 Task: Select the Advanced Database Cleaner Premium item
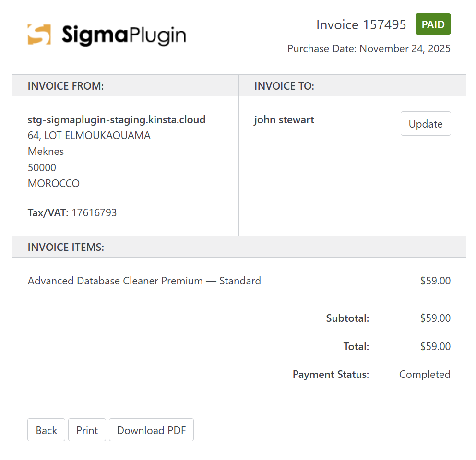point(144,281)
